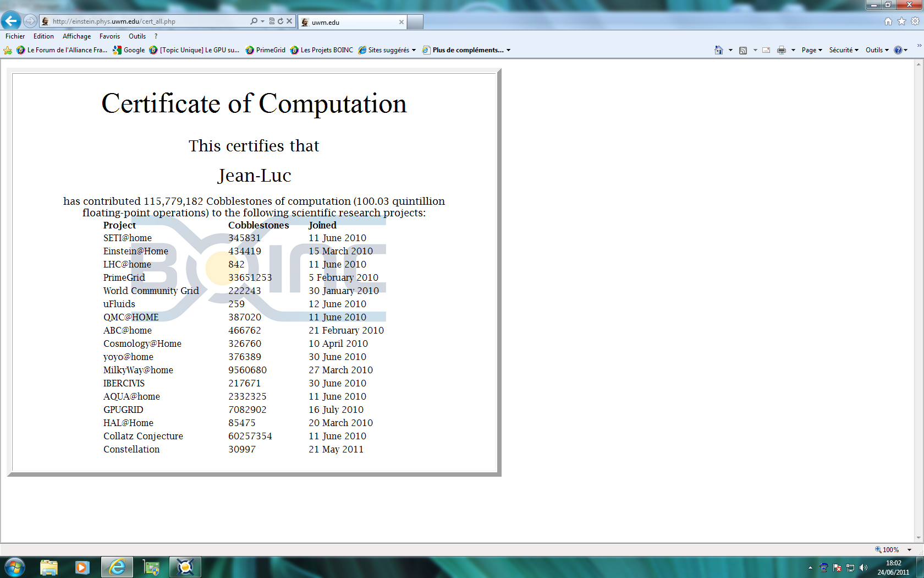
Task: Open a new blank tab
Action: 415,22
